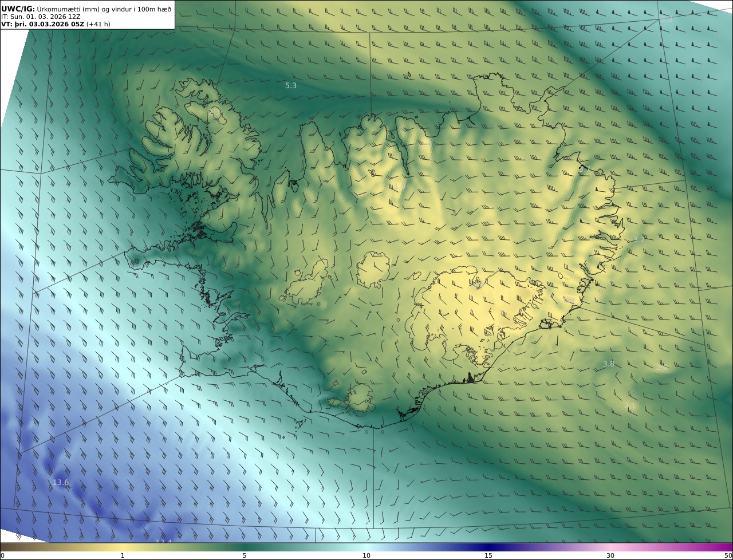The width and height of the screenshot is (733, 560).
Task: Click the 5.3 precipitation value label
Action: [x=291, y=85]
